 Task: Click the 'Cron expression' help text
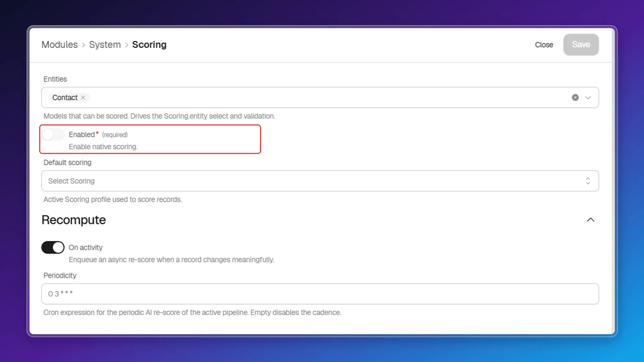[193, 312]
